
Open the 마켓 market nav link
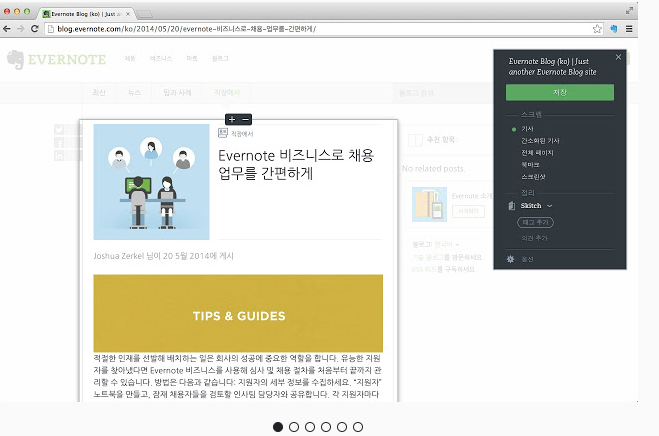(x=192, y=58)
